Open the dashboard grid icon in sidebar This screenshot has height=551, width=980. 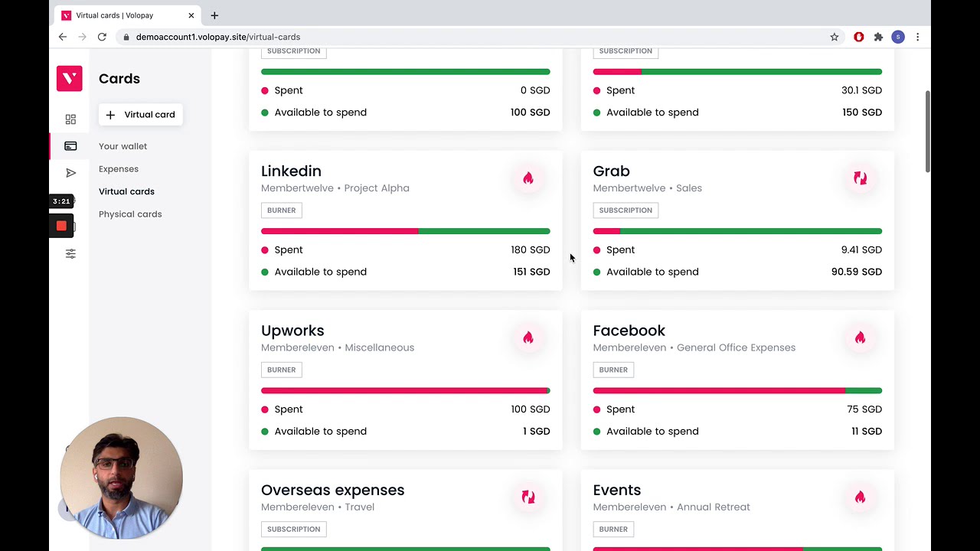tap(70, 119)
